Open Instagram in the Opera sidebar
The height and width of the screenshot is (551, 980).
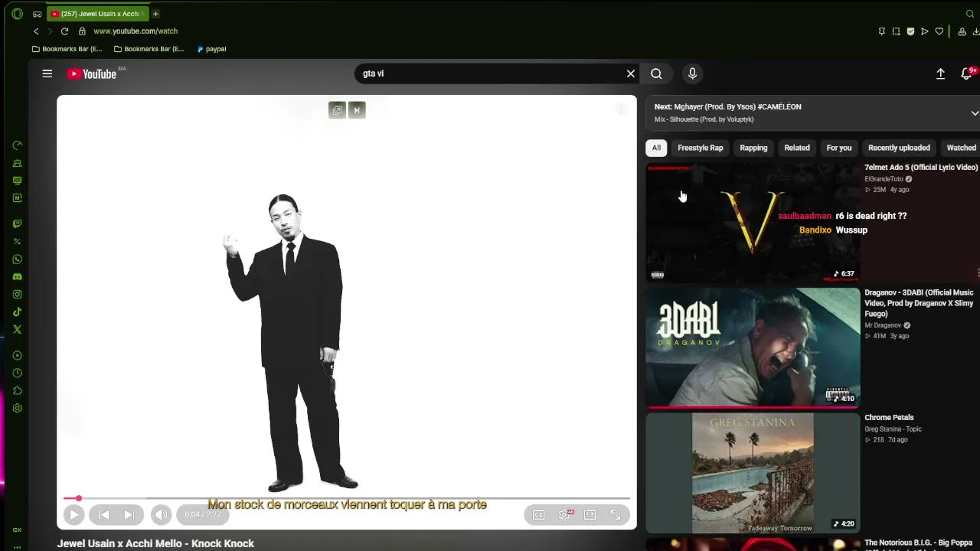tap(17, 295)
